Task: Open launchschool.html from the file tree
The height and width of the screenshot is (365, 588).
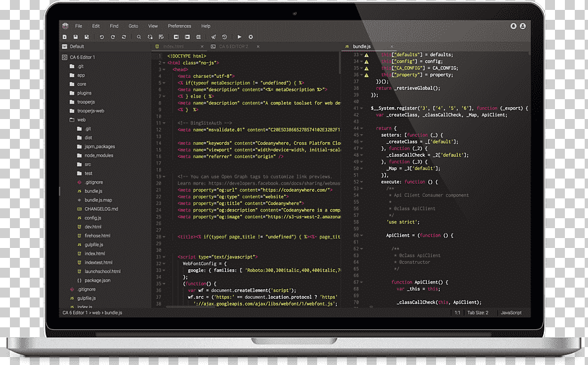Action: pos(102,271)
